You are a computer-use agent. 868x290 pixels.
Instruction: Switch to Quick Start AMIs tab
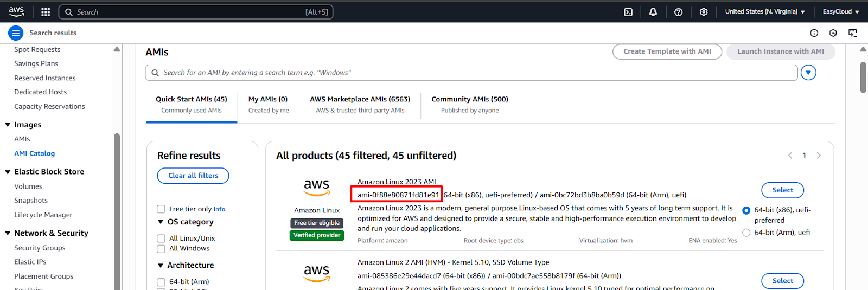pyautogui.click(x=192, y=105)
